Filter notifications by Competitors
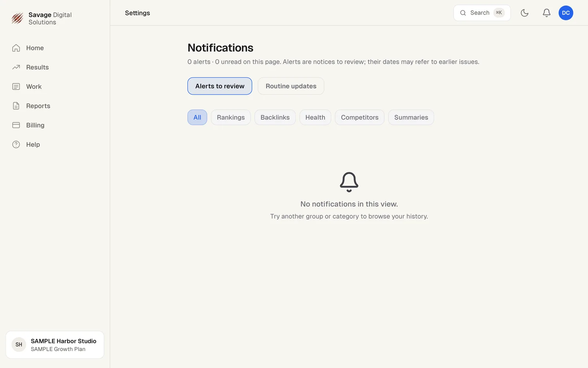The height and width of the screenshot is (368, 588). [360, 117]
